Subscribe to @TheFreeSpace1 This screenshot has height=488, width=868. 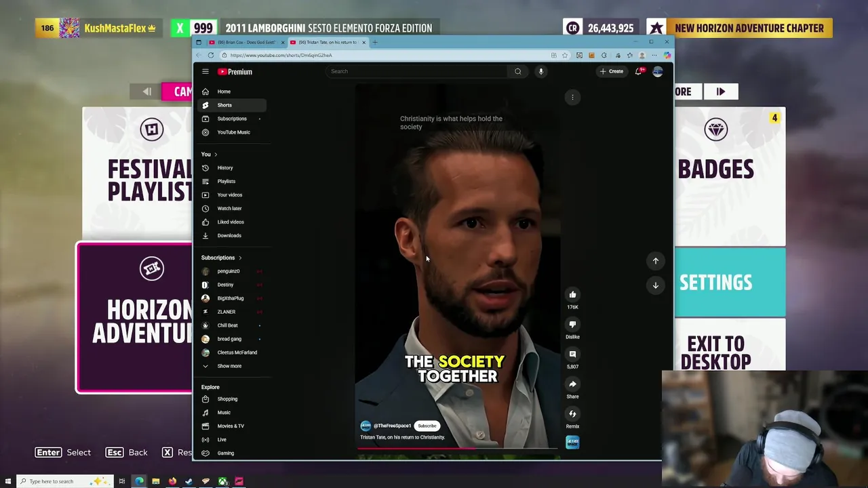coord(427,426)
